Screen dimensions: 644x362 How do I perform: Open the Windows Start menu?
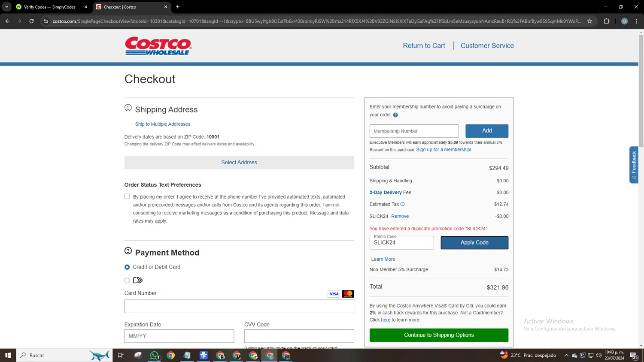point(8,355)
